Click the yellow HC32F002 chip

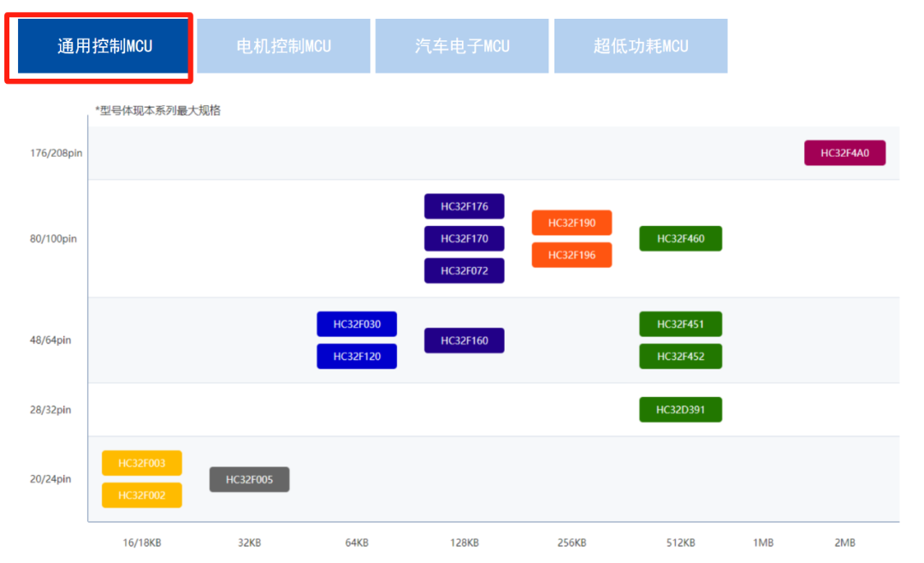[x=142, y=495]
